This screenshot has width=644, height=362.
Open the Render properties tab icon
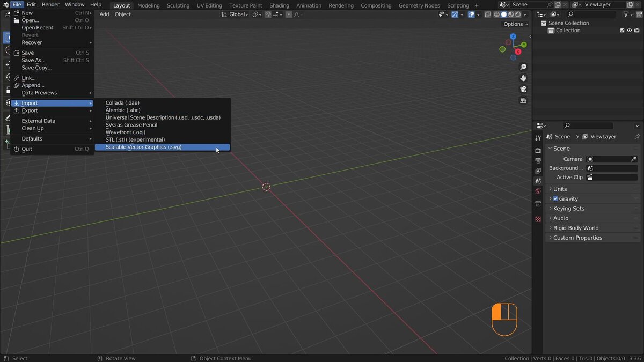coord(538,150)
